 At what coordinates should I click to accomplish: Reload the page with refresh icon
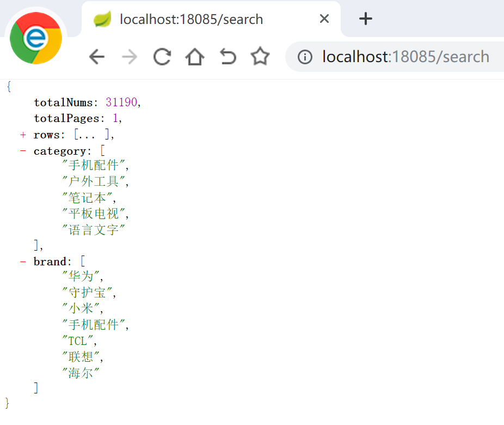(162, 57)
